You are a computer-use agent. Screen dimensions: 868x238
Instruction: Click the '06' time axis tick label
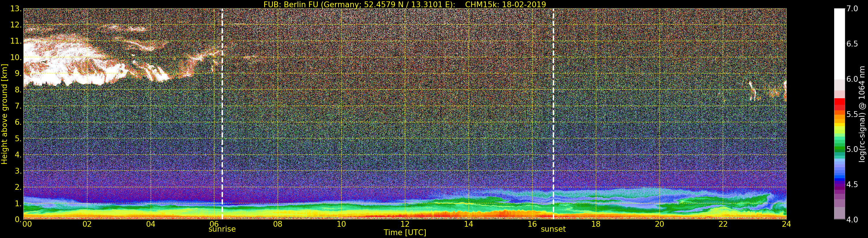point(214,224)
